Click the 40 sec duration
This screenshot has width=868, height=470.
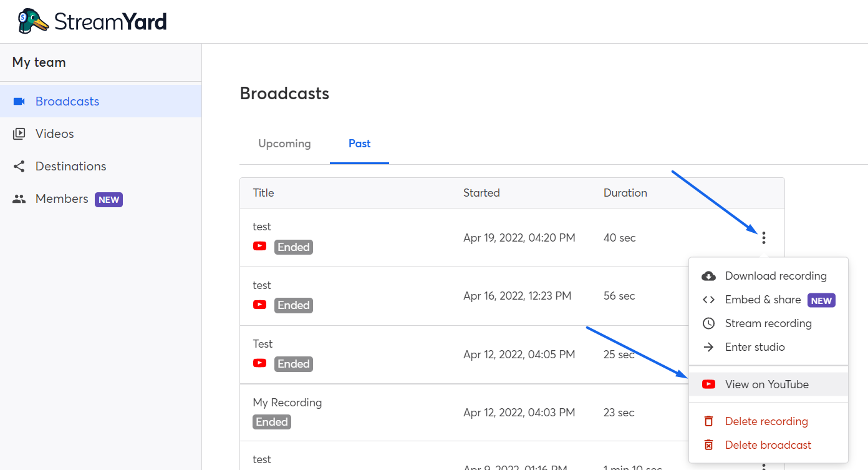tap(620, 238)
